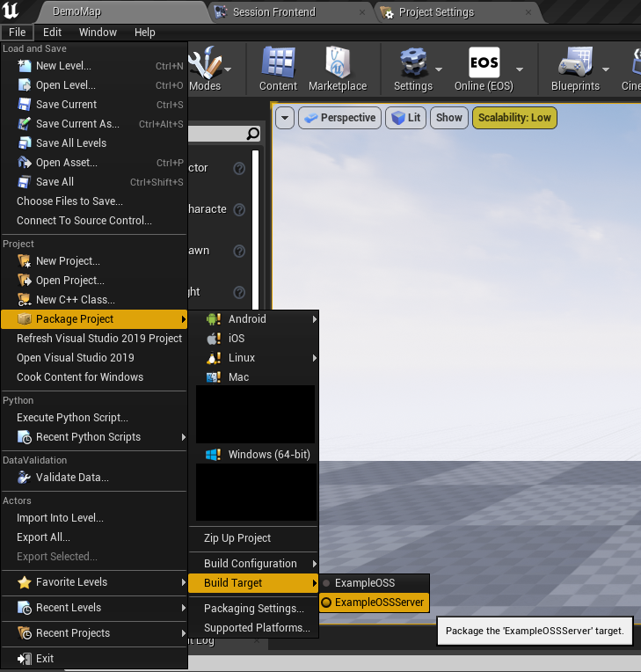
Task: Open the File menu
Action: 17,33
